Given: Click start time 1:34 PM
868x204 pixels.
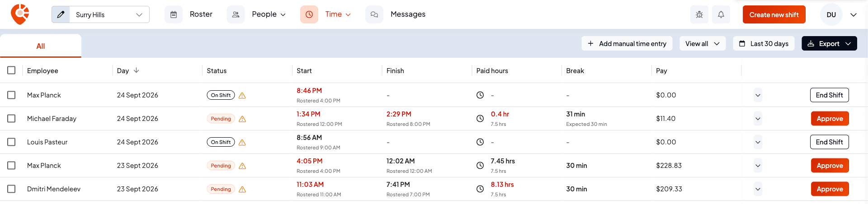Looking at the screenshot, I should [308, 114].
